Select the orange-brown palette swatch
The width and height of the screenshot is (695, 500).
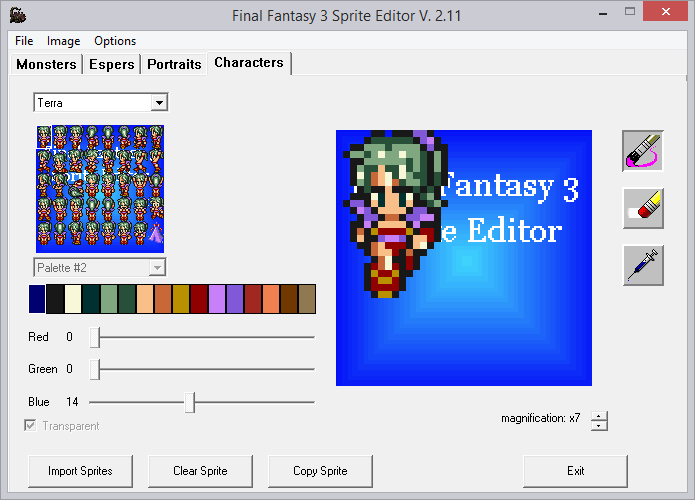[163, 299]
